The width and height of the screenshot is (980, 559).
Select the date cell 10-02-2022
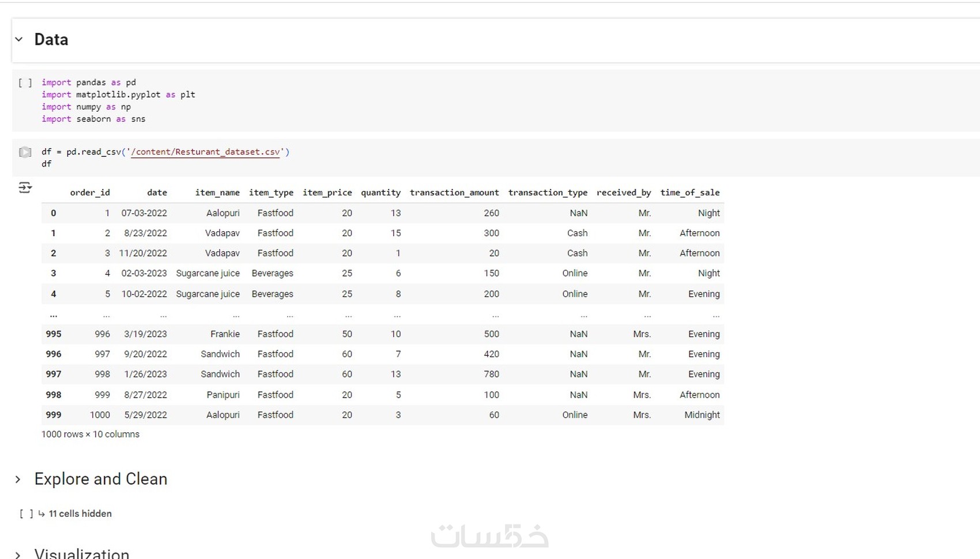coord(144,294)
